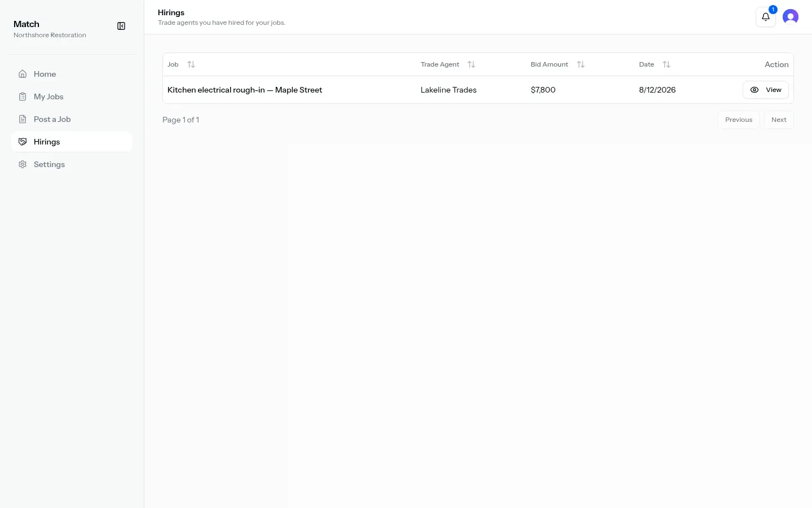The image size is (812, 508).
Task: Click the Lakeline Trades cell
Action: (448, 90)
